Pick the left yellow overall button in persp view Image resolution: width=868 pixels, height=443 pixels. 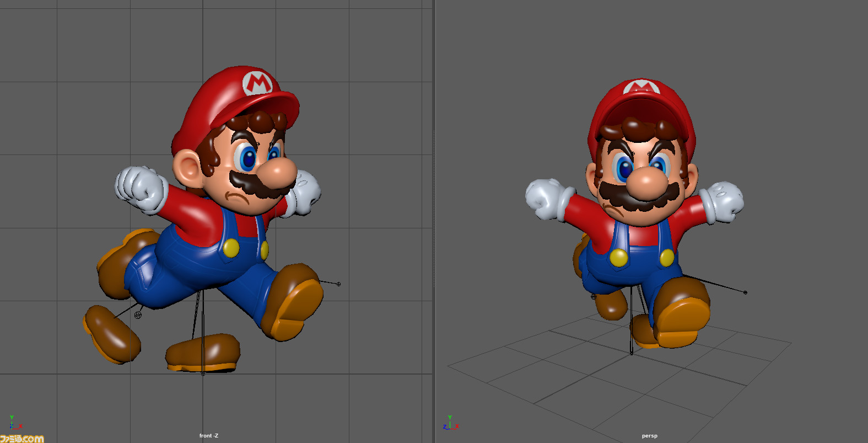pyautogui.click(x=619, y=257)
